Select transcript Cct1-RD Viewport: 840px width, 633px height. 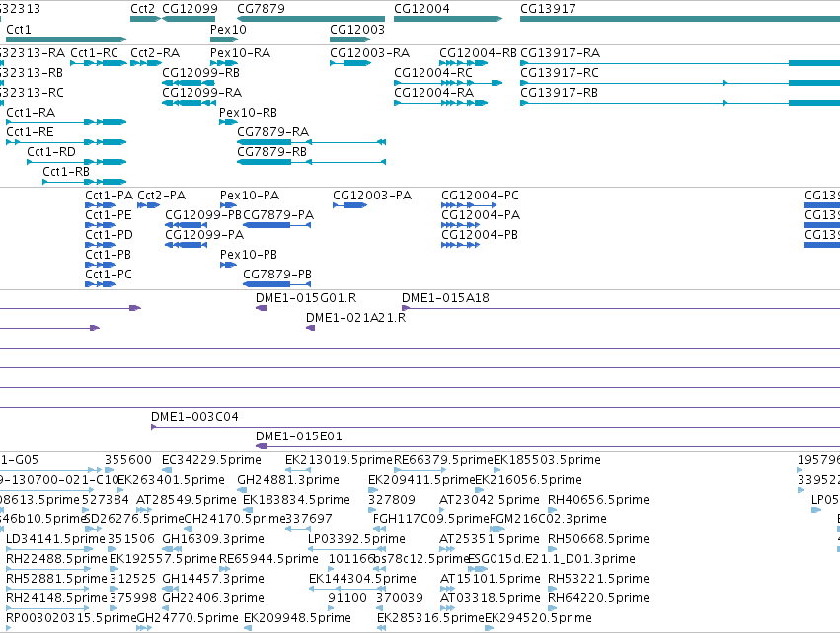pyautogui.click(x=51, y=152)
